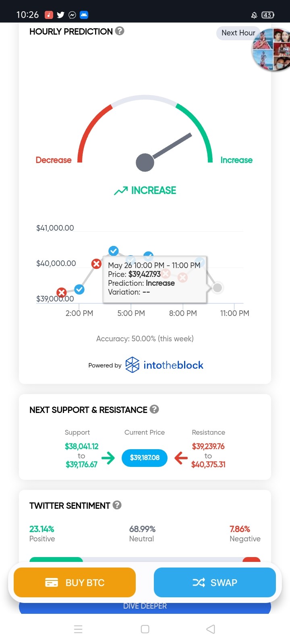
Task: Tap the blue check marker above 2:00 PM
Action: (79, 289)
